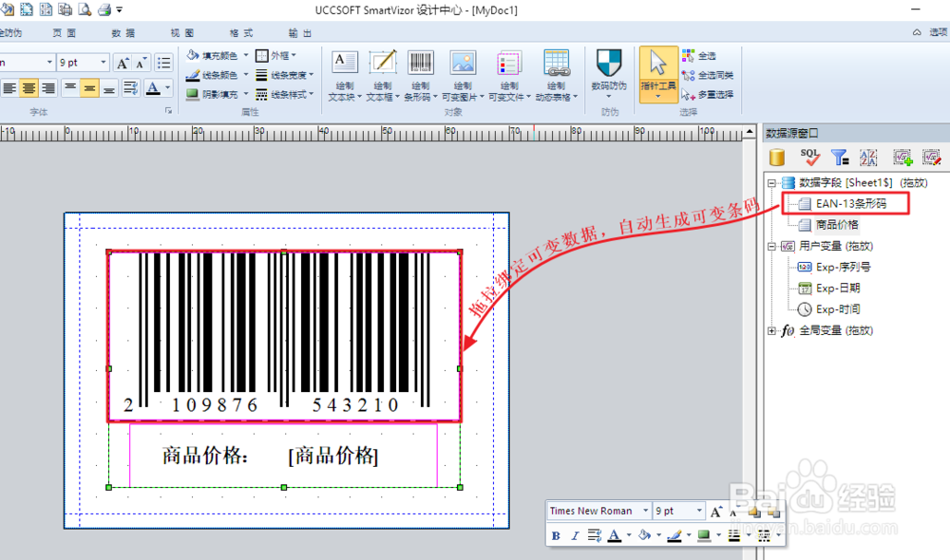The image size is (950, 560).
Task: Click the draw text block icon
Action: (345, 63)
